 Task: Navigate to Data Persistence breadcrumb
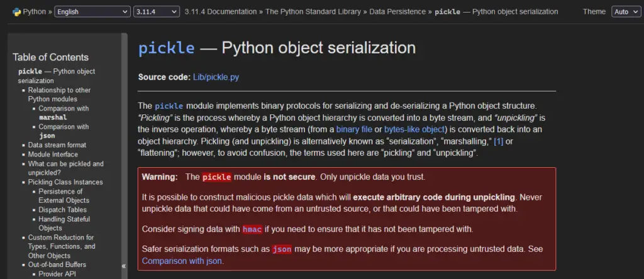(397, 11)
